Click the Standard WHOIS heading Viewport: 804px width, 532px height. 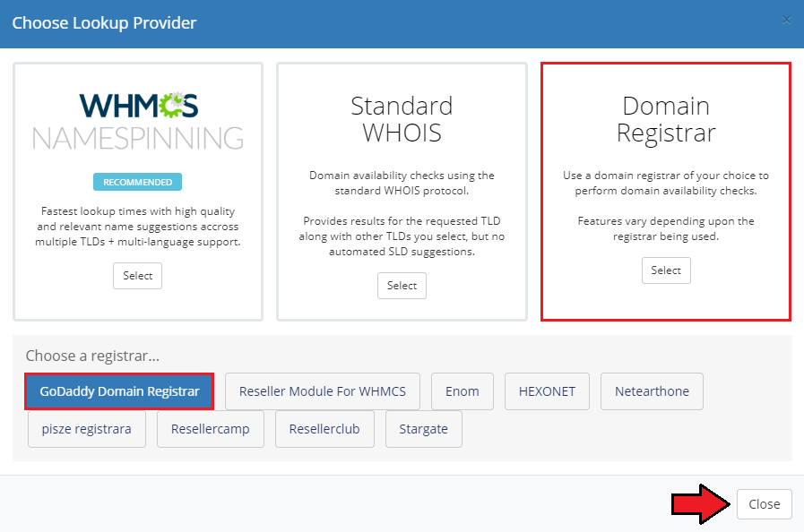click(x=402, y=119)
